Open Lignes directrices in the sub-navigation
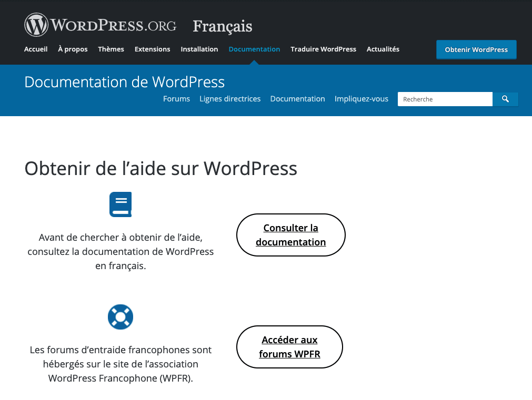 coord(230,99)
